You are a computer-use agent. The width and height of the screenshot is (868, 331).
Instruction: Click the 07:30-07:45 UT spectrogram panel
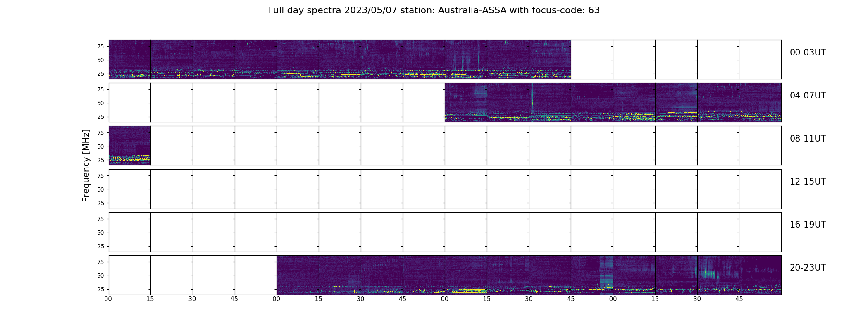(718, 103)
